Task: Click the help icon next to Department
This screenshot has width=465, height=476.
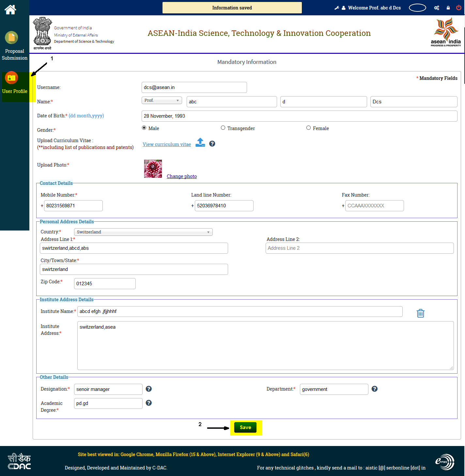Action: (x=374, y=389)
